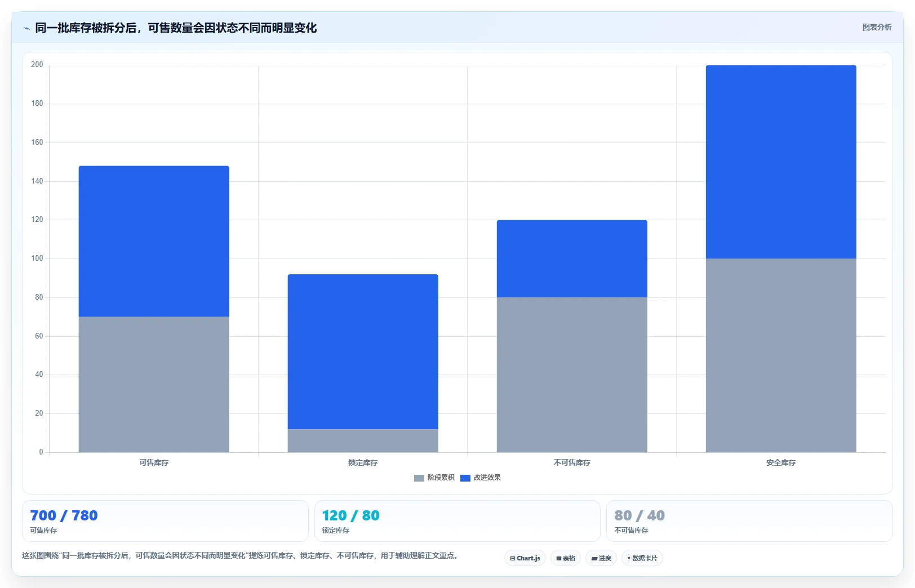Screen dimensions: 915x588
Task: Open the 80 / 40 不可售库存 data card
Action: 749,521
